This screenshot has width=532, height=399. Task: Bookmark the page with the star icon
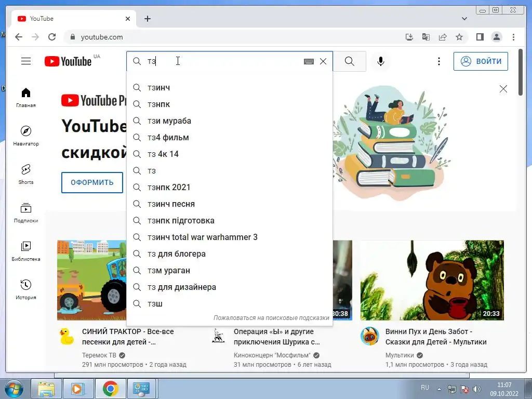pos(459,37)
